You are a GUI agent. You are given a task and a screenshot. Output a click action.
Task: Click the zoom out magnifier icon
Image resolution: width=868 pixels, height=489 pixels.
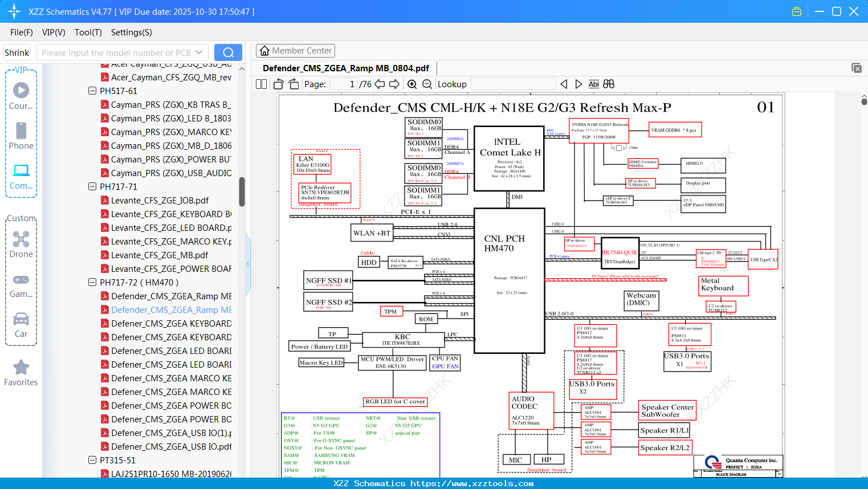pos(427,84)
